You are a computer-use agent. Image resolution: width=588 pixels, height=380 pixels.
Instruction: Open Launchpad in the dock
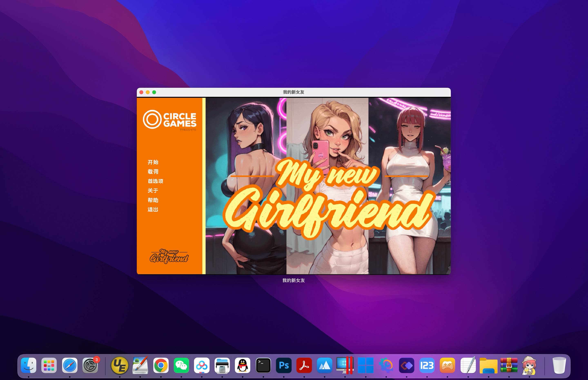pyautogui.click(x=49, y=365)
